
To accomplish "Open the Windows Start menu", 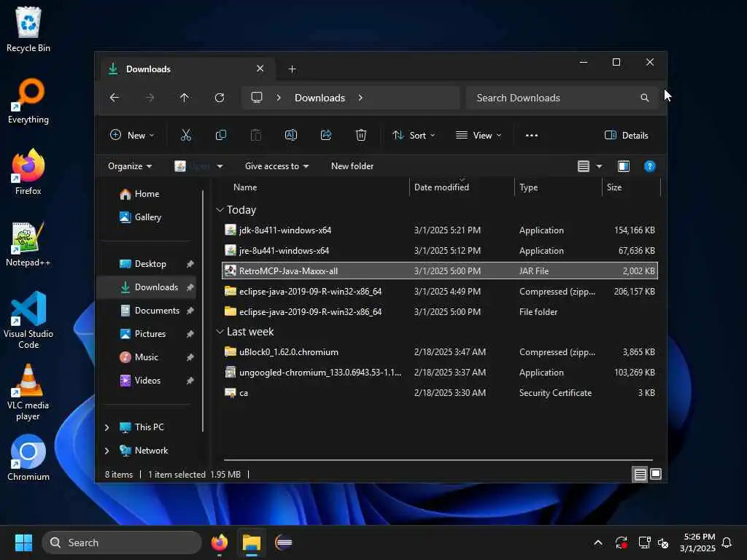I will pos(23,542).
